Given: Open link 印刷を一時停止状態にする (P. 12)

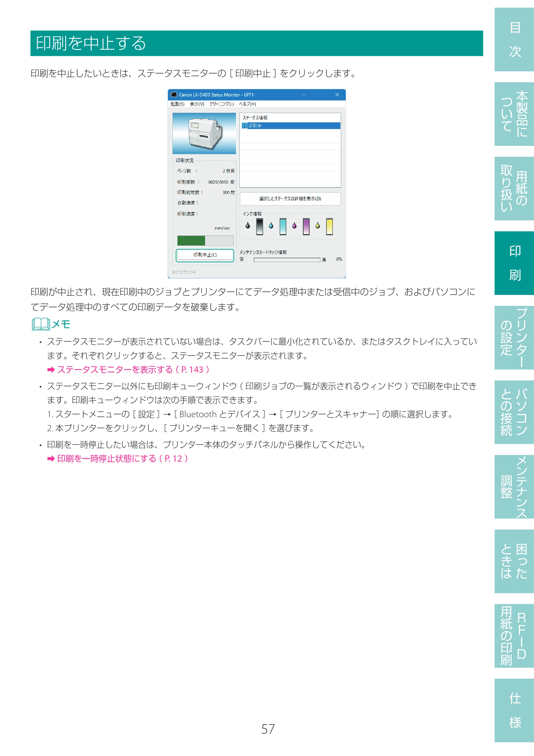Looking at the screenshot, I should pos(117,459).
